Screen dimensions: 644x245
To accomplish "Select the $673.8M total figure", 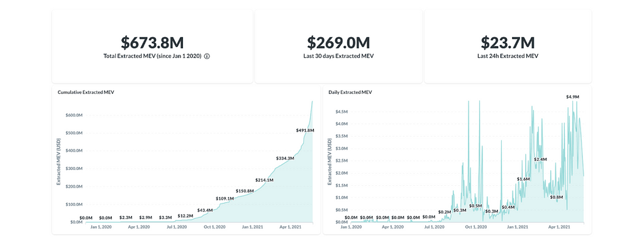I will click(x=152, y=43).
